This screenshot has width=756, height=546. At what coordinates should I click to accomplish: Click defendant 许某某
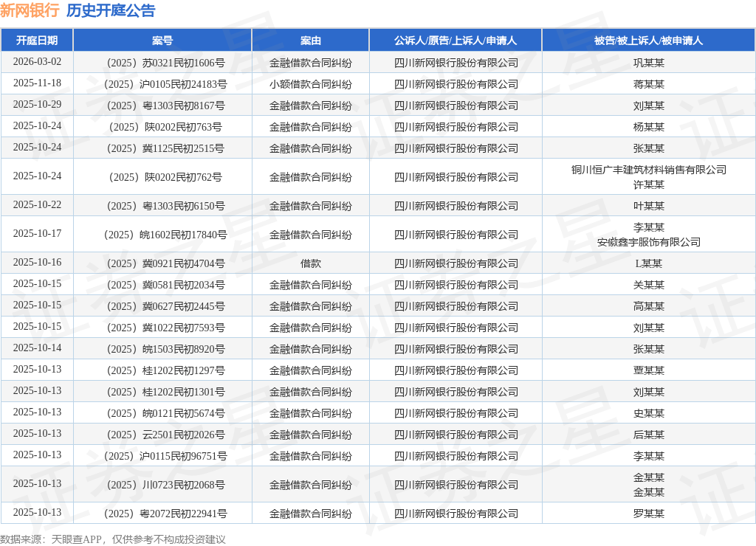point(648,184)
